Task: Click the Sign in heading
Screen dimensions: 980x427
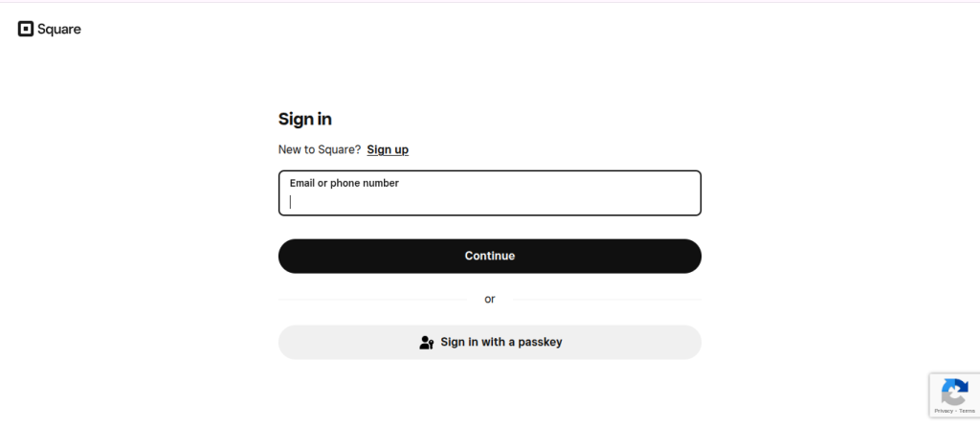Action: (304, 119)
